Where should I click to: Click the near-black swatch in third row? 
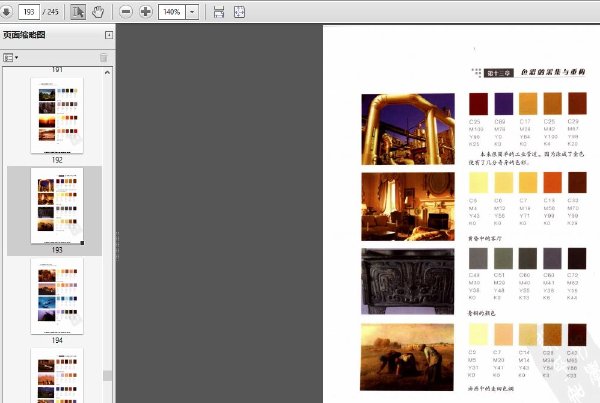577,258
